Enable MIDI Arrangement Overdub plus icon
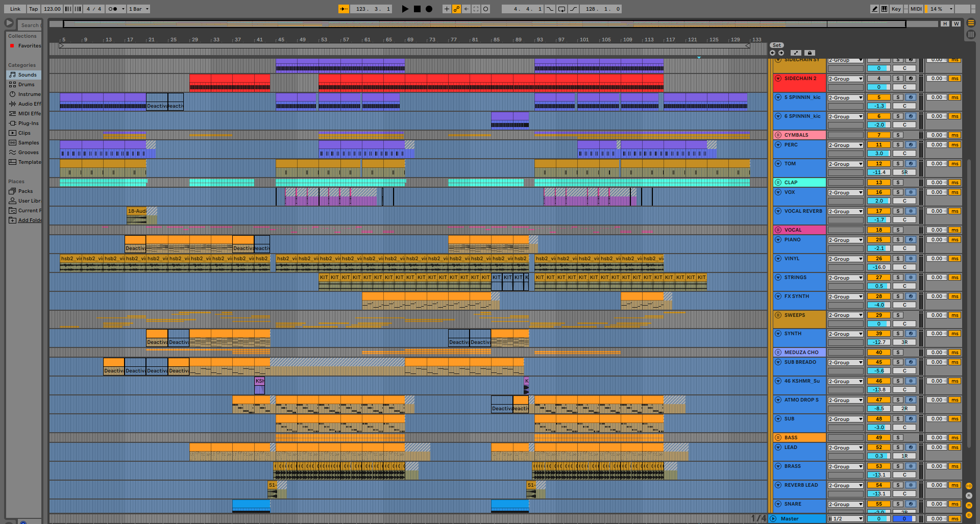Screen dimensions: 980x524 click(447, 9)
